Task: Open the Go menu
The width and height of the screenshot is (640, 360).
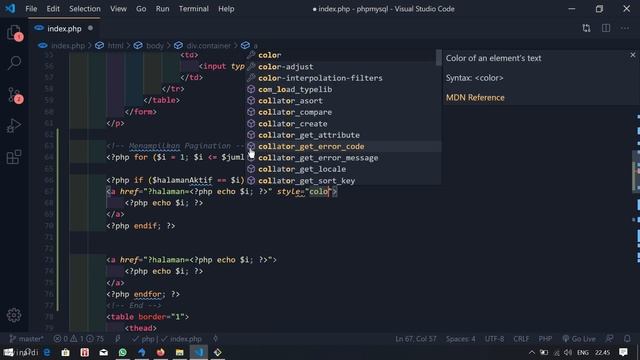Action: coord(141,9)
